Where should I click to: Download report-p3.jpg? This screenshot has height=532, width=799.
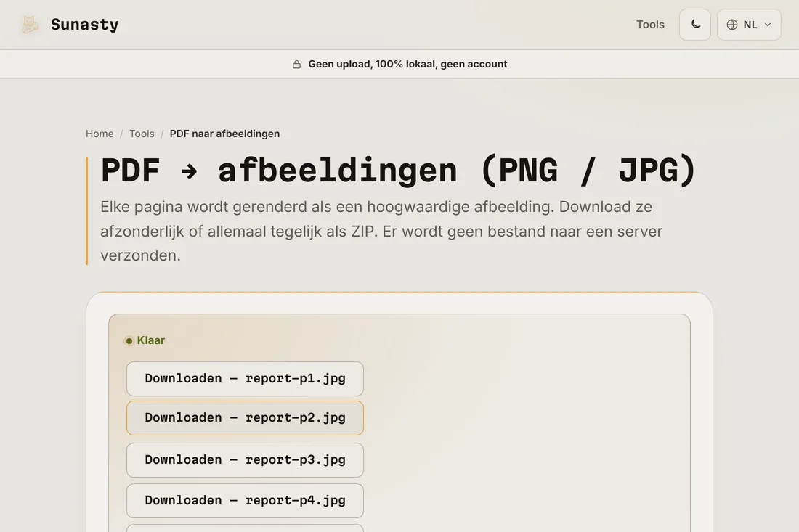point(245,460)
